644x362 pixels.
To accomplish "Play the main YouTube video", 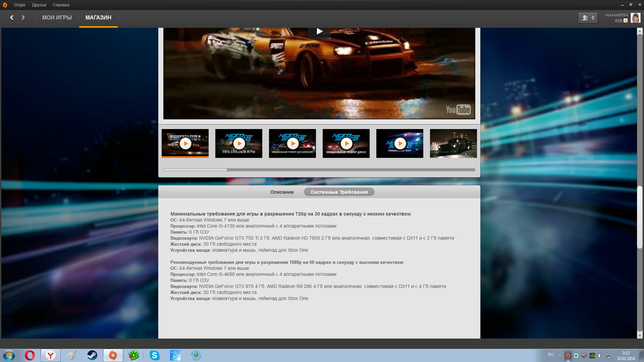I will [319, 32].
